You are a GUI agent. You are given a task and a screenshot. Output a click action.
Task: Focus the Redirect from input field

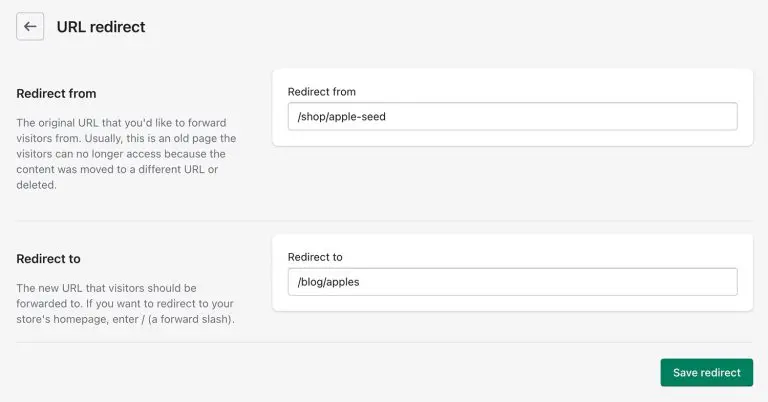pyautogui.click(x=512, y=117)
